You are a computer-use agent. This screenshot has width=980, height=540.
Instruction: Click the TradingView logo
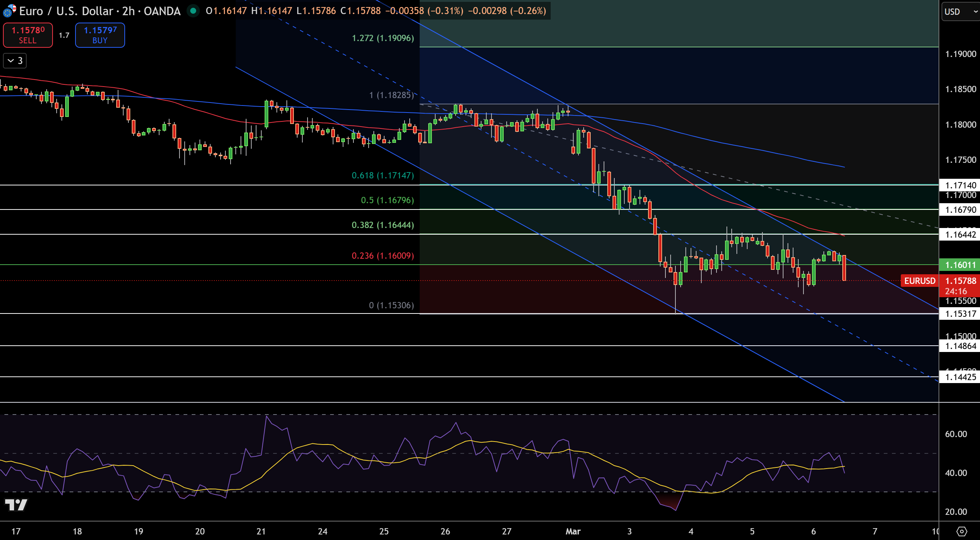(16, 504)
